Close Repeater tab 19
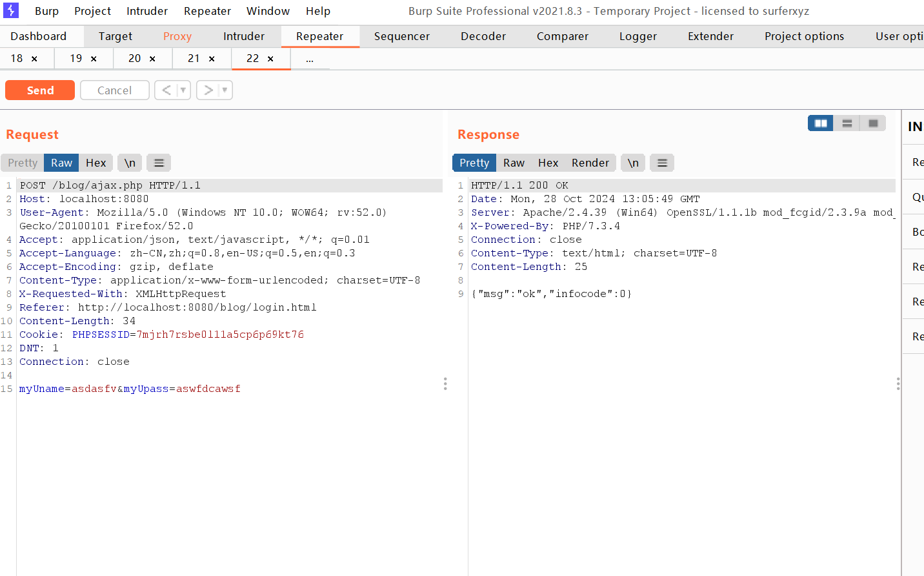924x576 pixels. [94, 59]
